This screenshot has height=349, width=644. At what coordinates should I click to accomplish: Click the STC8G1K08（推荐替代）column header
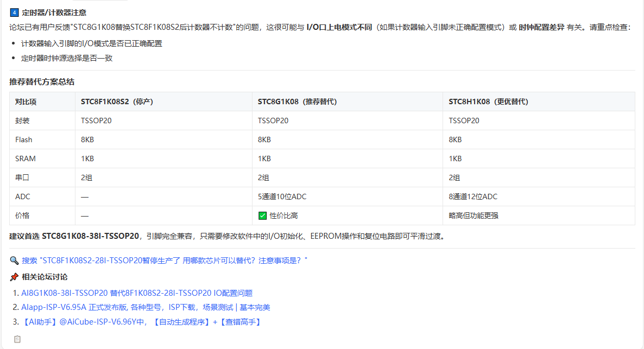click(348, 101)
